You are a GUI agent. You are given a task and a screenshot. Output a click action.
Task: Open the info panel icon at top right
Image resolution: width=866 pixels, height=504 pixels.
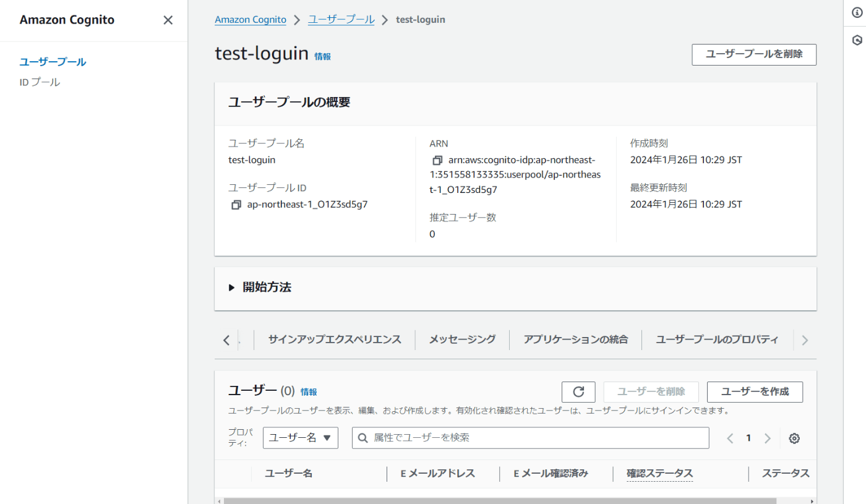pyautogui.click(x=857, y=13)
